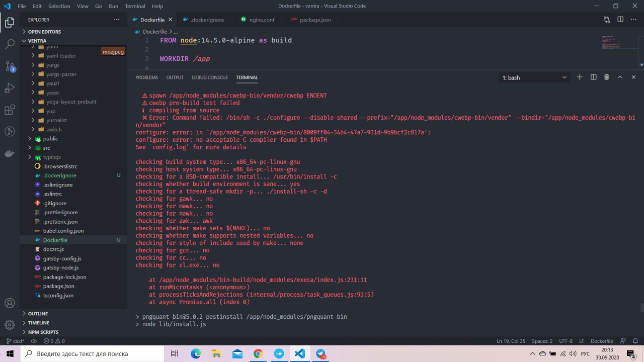Create a new terminal with plus icon
Viewport: 644px width, 362px height.
[580, 77]
